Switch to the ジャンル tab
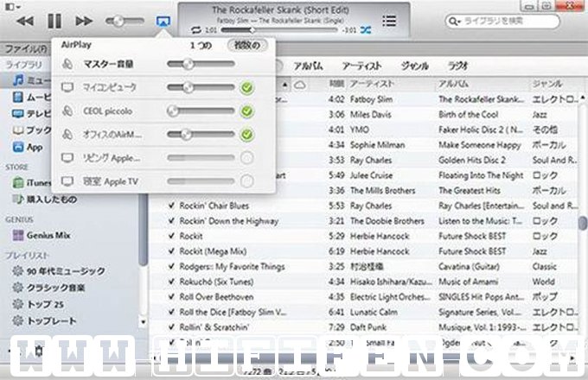The height and width of the screenshot is (380, 588). [x=414, y=66]
